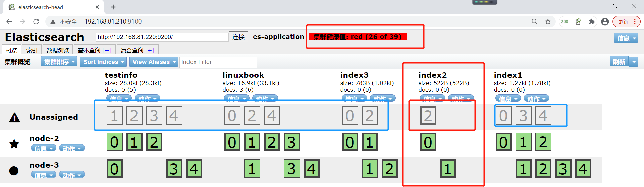Expand the refresh interval arrow beside 刷新
This screenshot has height=187, width=644.
point(634,62)
